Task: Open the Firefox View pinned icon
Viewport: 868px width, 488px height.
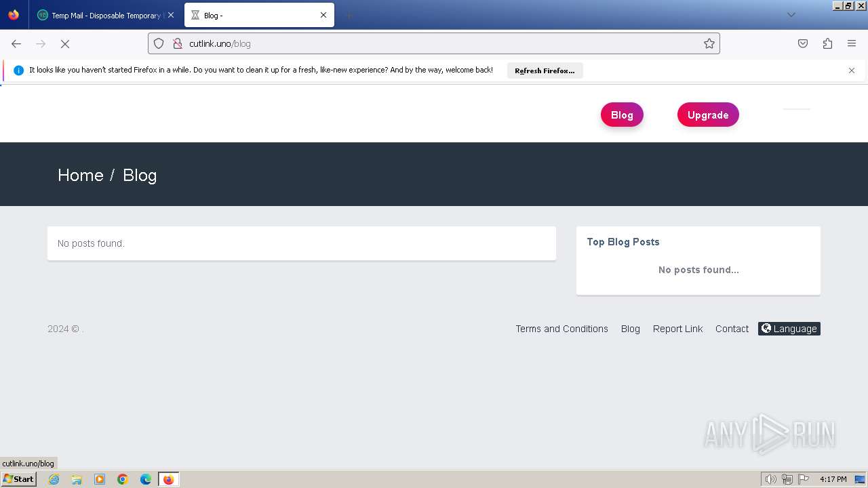Action: point(14,15)
